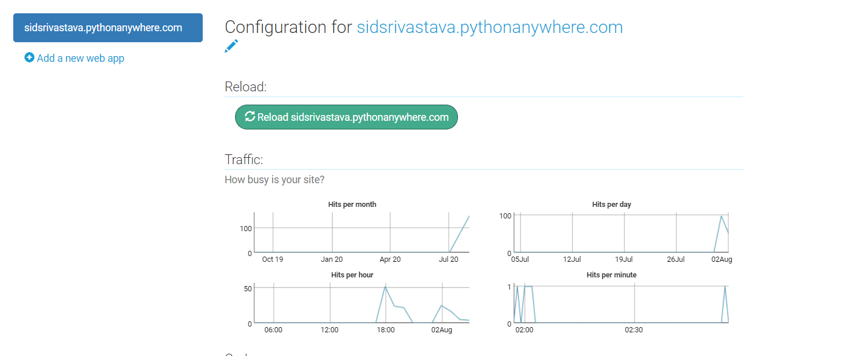Click the 'Hits per day' chart title
Viewport: 868px width, 356px height.
[x=612, y=205]
